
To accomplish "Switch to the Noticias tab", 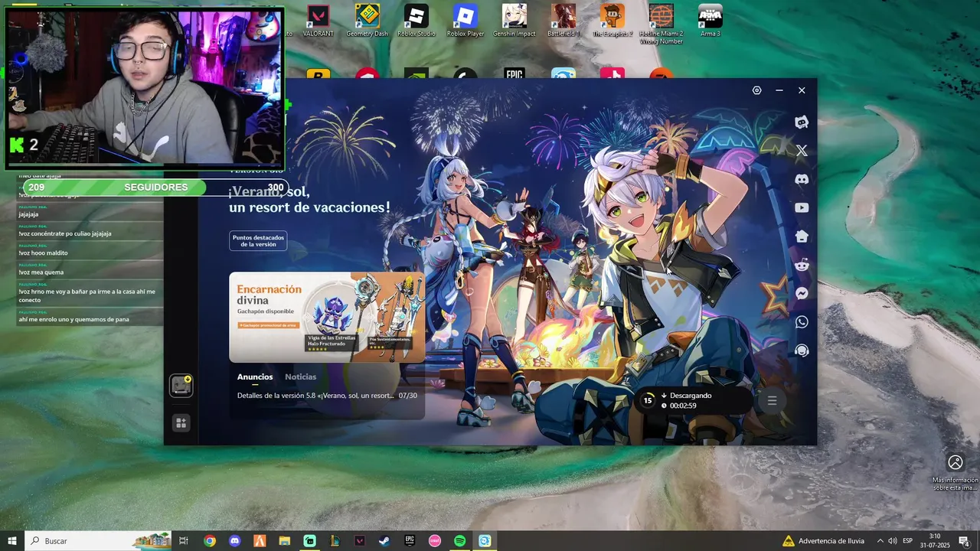I will (301, 377).
